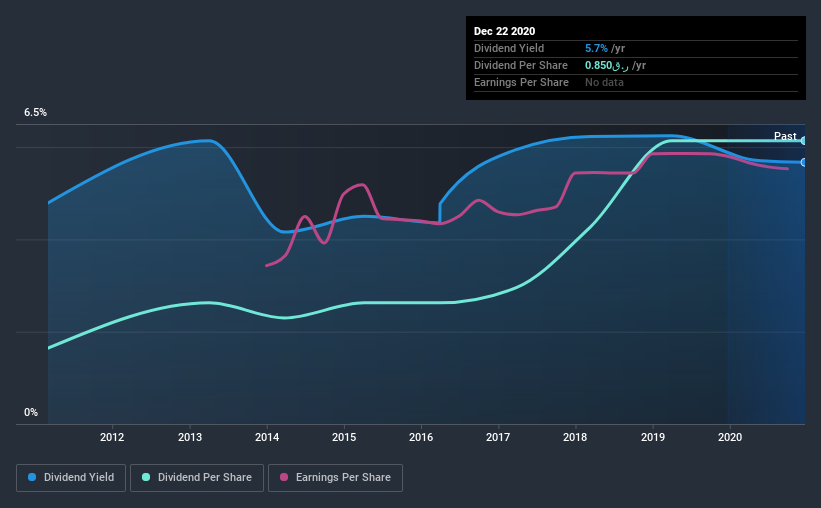Select the 2018 x-axis label
Viewport: 821px width, 508px height.
pyautogui.click(x=575, y=437)
